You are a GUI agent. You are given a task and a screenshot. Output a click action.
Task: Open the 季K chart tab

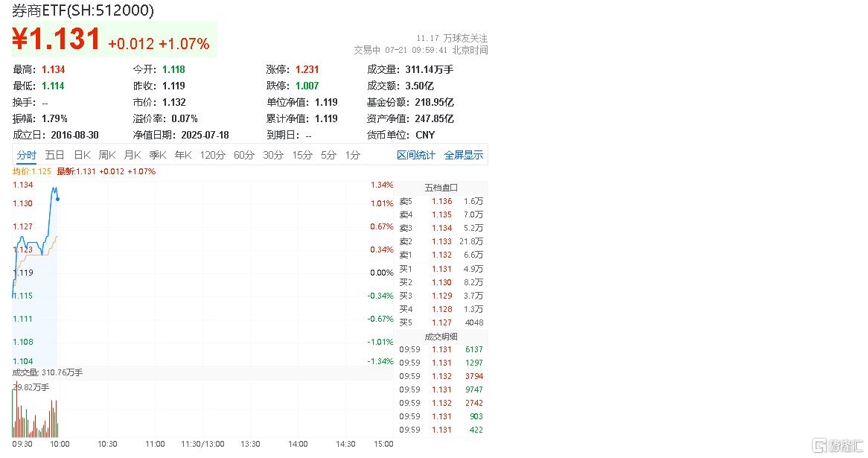coord(158,155)
